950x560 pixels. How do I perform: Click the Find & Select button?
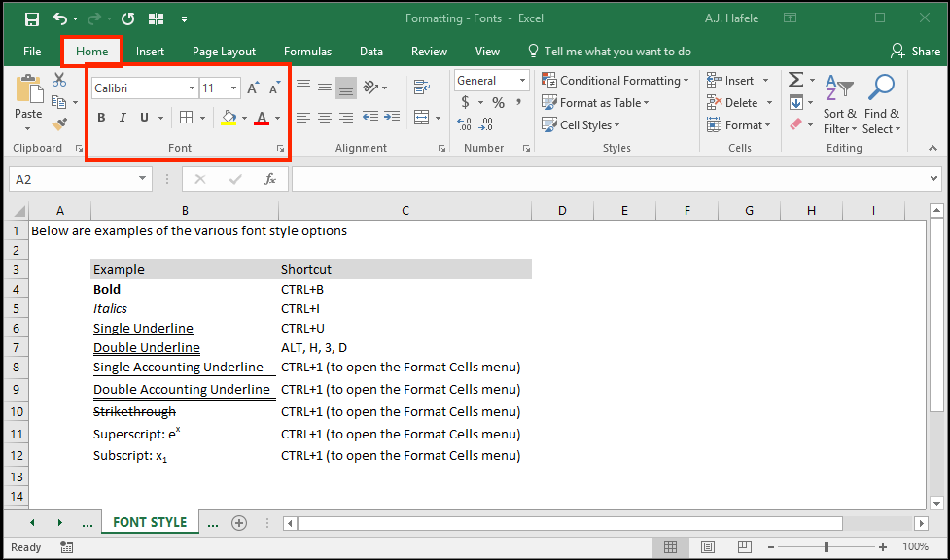[x=882, y=104]
